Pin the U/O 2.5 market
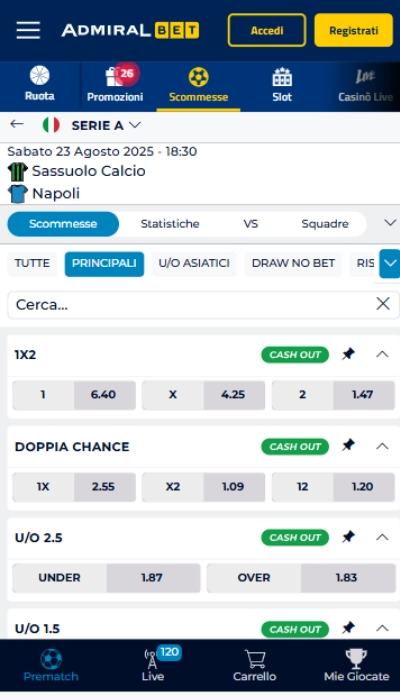 coord(348,537)
